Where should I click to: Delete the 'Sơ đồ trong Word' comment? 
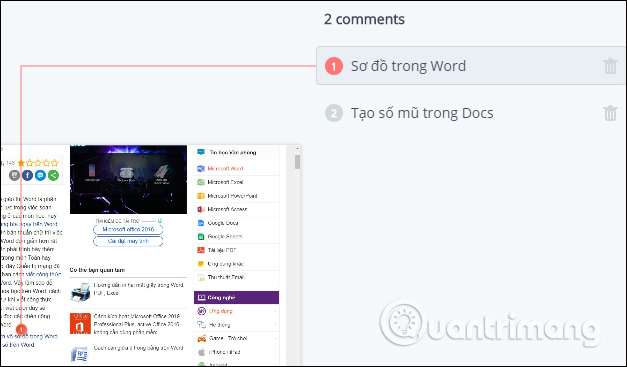pos(610,66)
